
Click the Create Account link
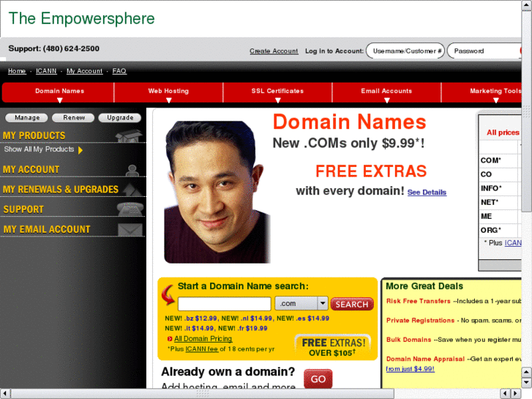point(274,51)
